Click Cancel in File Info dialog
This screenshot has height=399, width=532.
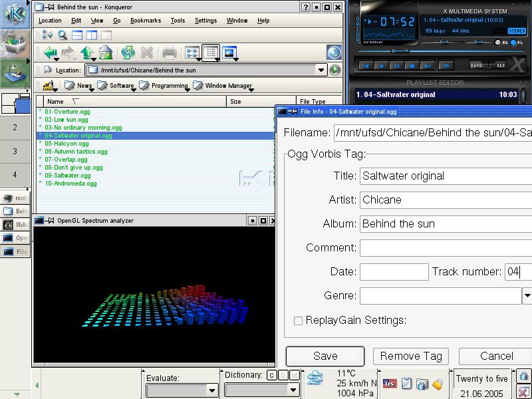coord(496,356)
